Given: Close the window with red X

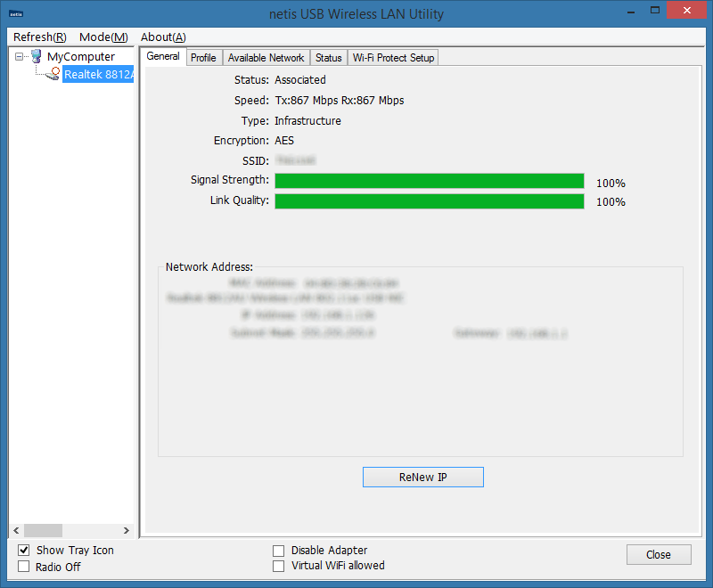Looking at the screenshot, I should [686, 11].
